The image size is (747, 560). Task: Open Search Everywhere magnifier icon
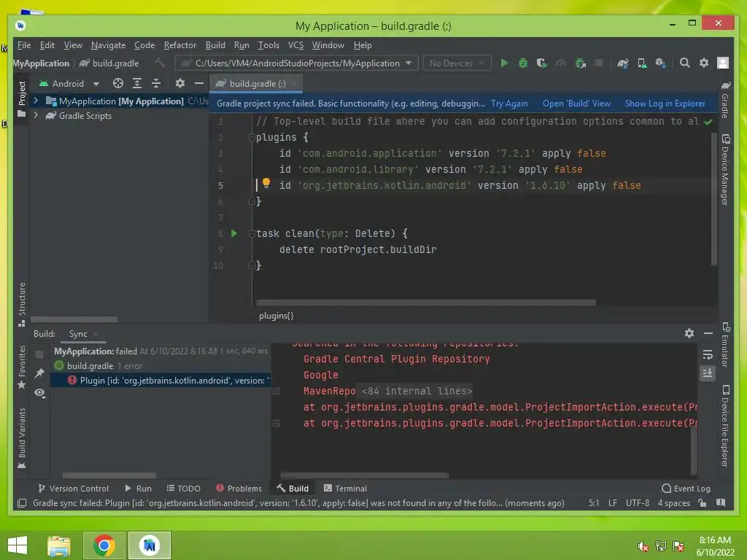point(684,63)
